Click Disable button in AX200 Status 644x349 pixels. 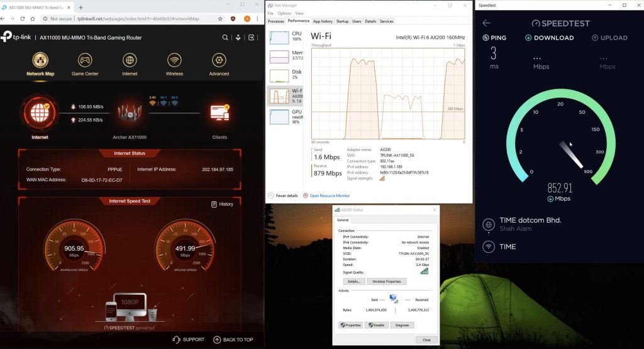pyautogui.click(x=376, y=325)
